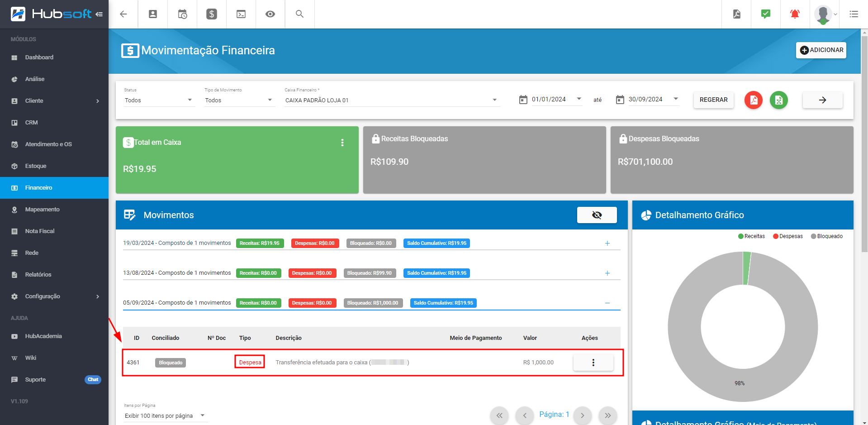The image size is (868, 425).
Task: Click the right arrow filter button
Action: 822,100
